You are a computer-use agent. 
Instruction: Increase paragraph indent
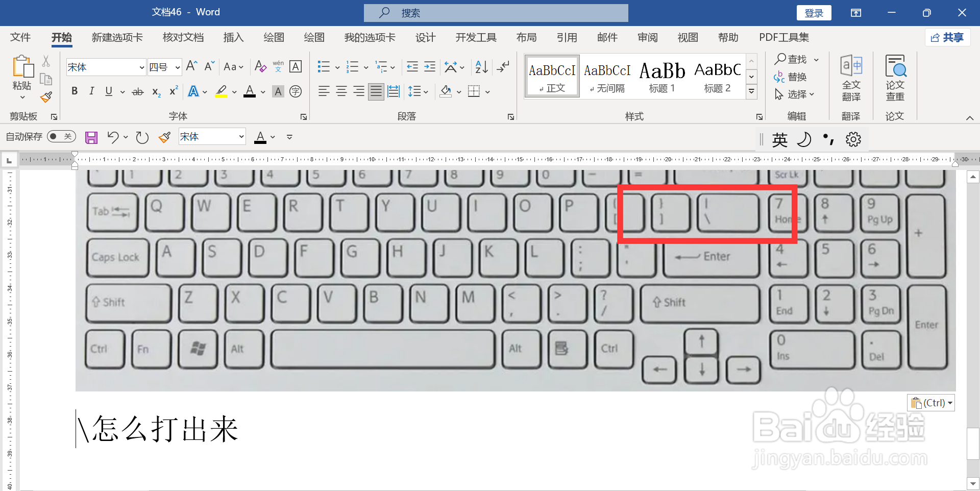pyautogui.click(x=430, y=66)
